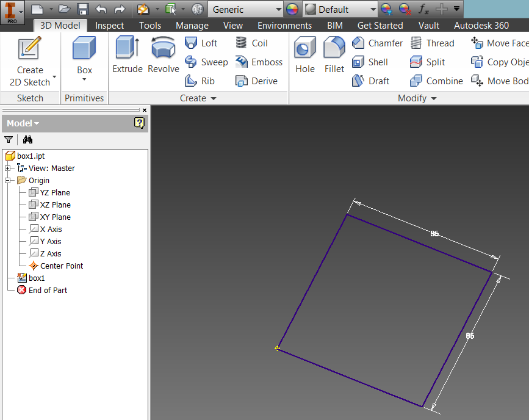
Task: Open Create 2D Sketch dropdown arrow
Action: [54, 77]
